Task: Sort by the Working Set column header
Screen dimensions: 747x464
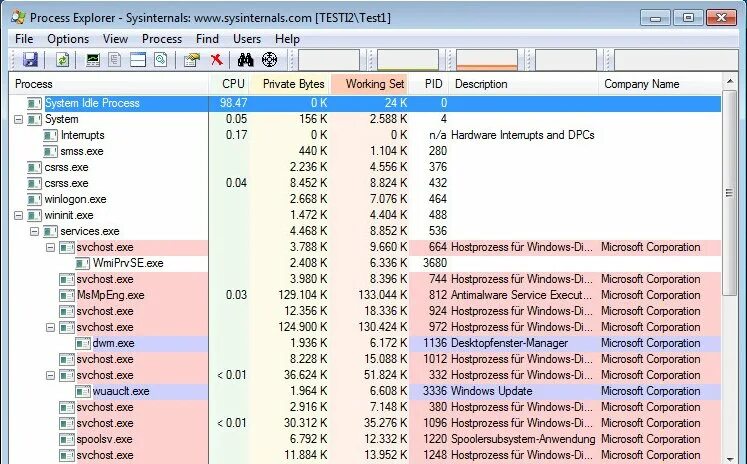Action: coord(370,84)
